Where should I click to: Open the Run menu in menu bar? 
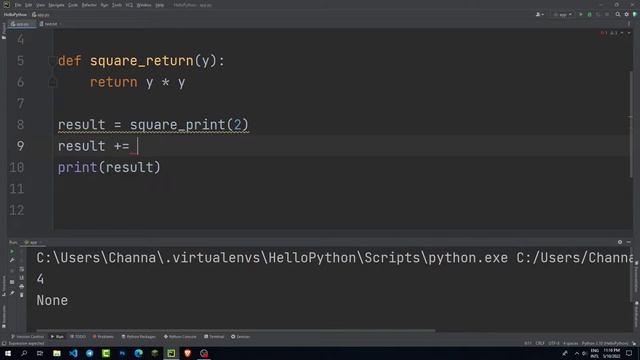point(104,5)
